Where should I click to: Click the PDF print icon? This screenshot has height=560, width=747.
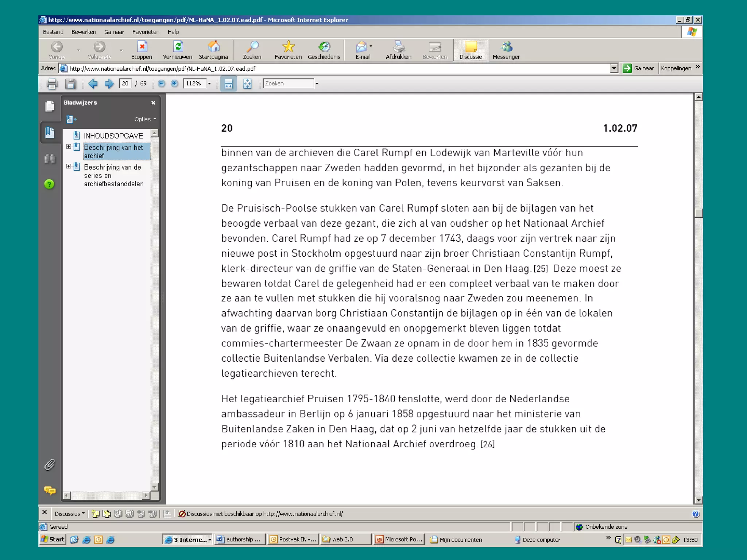click(x=52, y=83)
